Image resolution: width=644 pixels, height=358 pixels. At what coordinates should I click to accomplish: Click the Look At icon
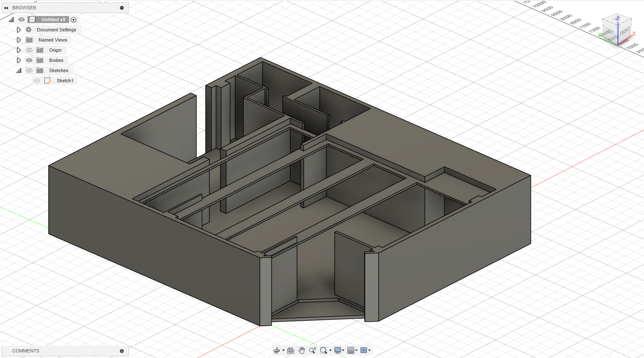pos(291,350)
